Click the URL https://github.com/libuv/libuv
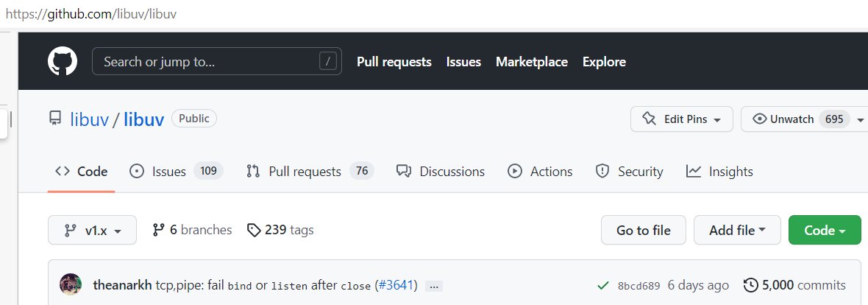 click(x=90, y=14)
